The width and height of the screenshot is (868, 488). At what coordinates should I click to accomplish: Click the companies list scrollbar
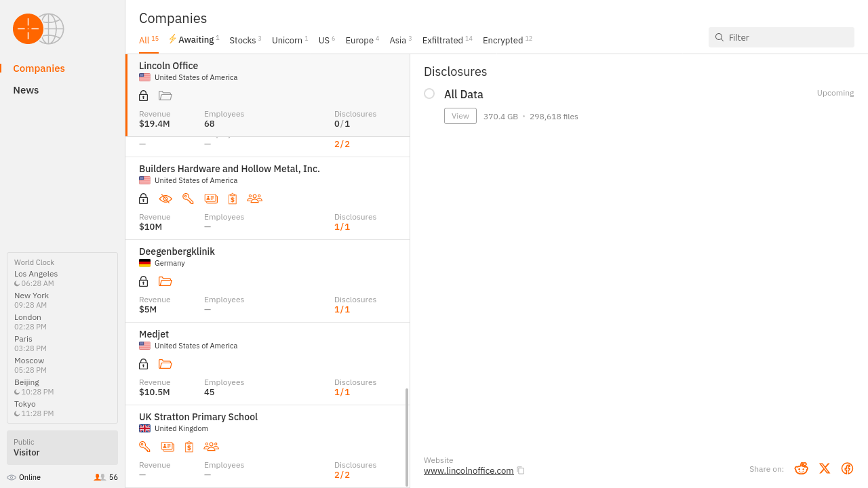(x=407, y=437)
